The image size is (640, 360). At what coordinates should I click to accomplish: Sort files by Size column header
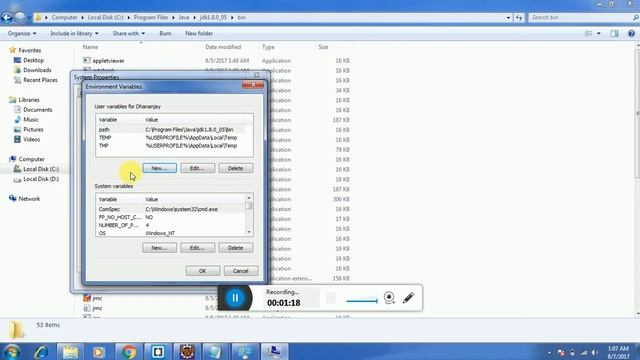pyautogui.click(x=323, y=47)
